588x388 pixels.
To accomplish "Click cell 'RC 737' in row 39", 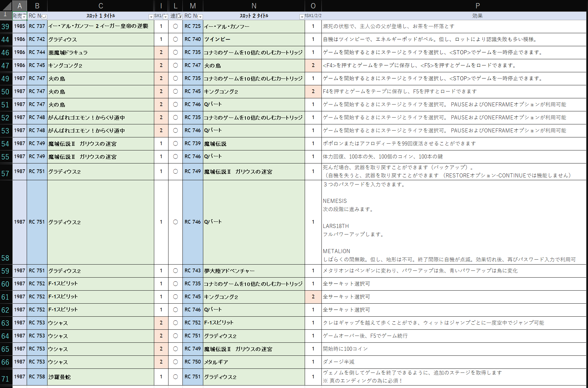I will click(x=37, y=26).
